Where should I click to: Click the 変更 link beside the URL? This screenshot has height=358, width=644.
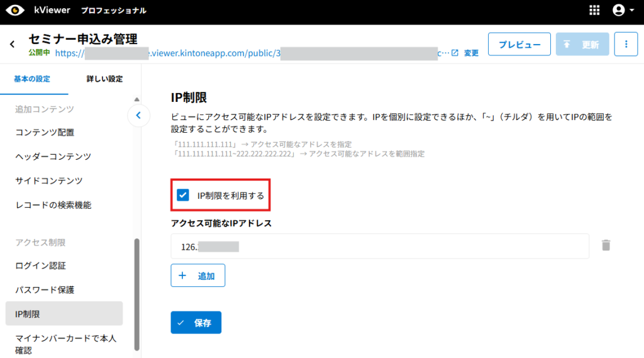(471, 53)
